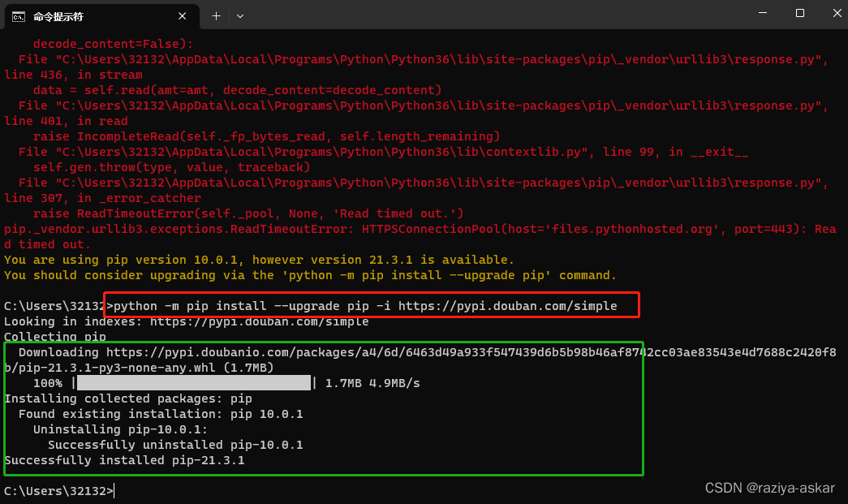Viewport: 848px width, 504px height.
Task: Click the 'Uninstalling pip-10.0.1:' line
Action: (120, 429)
